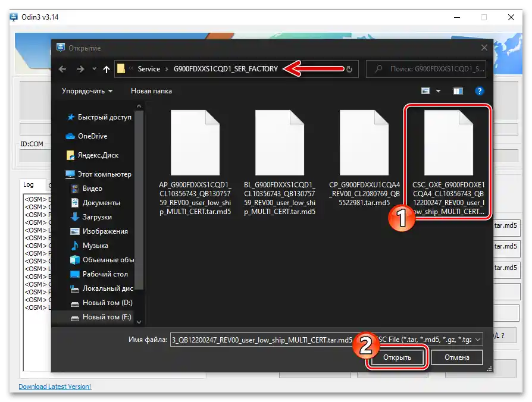The image size is (532, 402).
Task: Click the back navigation arrow
Action: pyautogui.click(x=62, y=69)
